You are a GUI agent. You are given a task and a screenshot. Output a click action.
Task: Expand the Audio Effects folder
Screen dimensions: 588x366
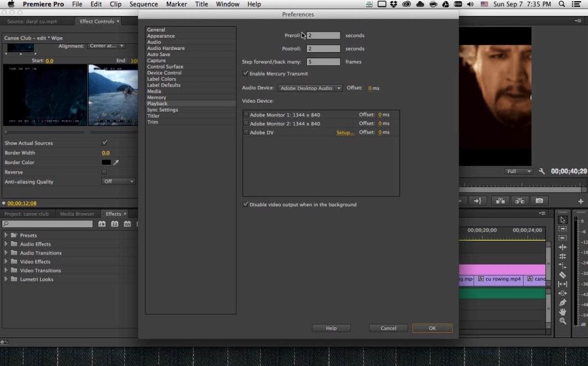click(x=6, y=244)
